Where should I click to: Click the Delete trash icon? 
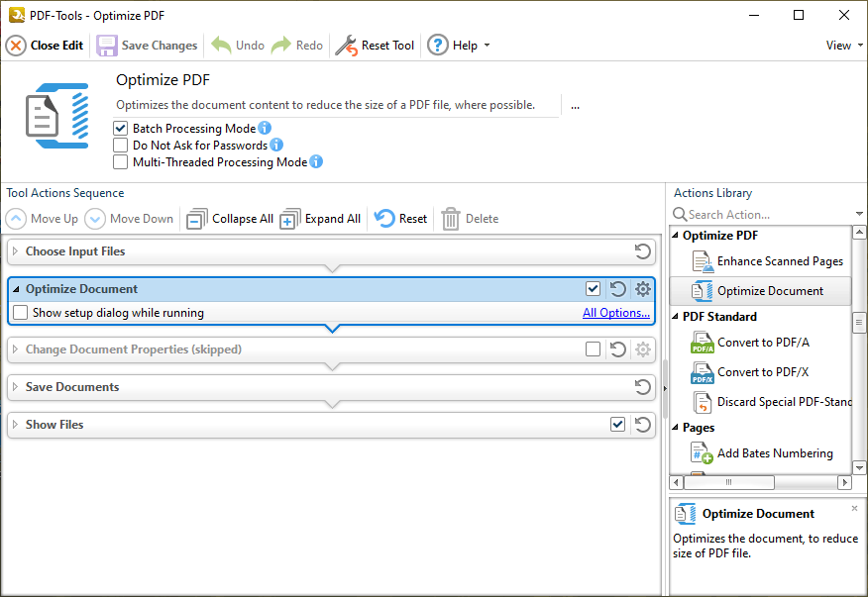[x=451, y=218]
